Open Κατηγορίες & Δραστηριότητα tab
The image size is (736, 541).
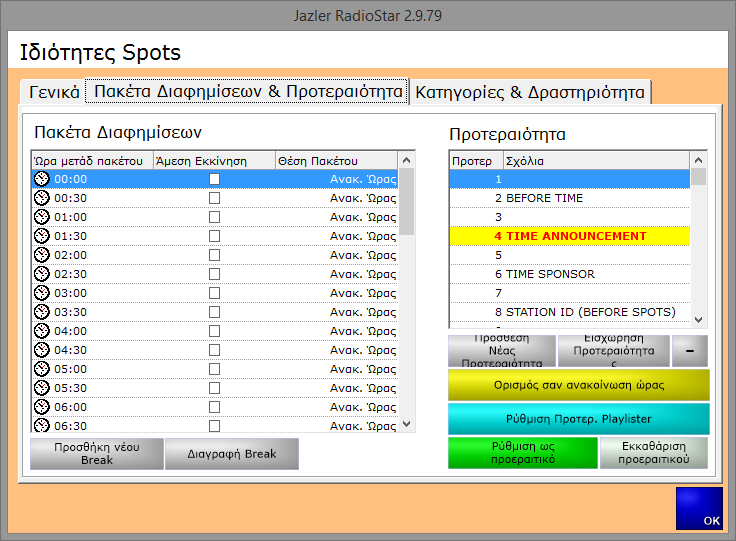tap(530, 92)
